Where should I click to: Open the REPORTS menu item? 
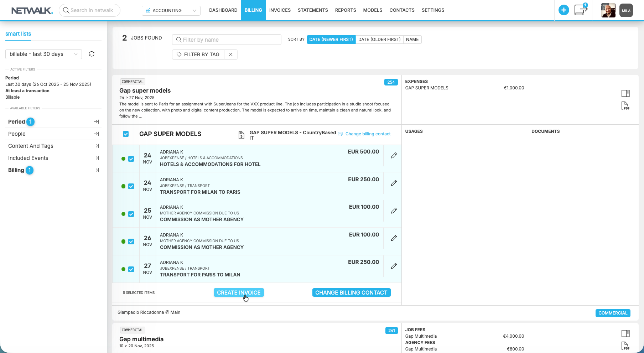coord(345,10)
